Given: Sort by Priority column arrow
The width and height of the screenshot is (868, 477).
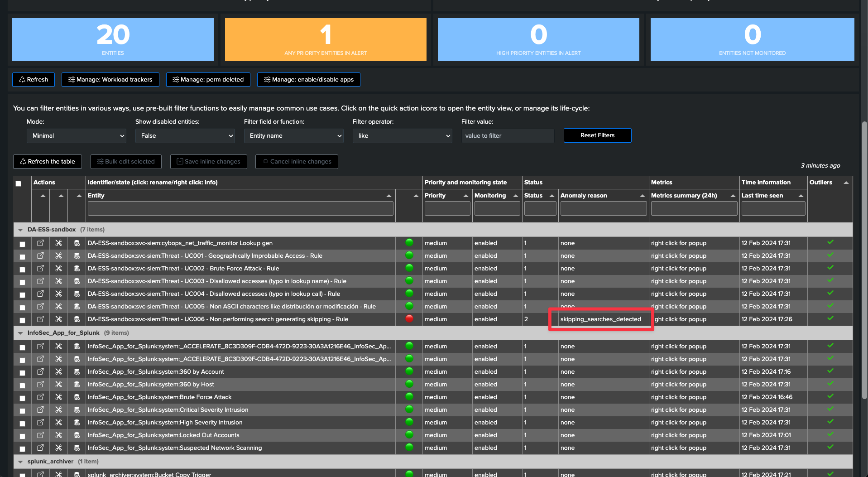Looking at the screenshot, I should pyautogui.click(x=465, y=196).
